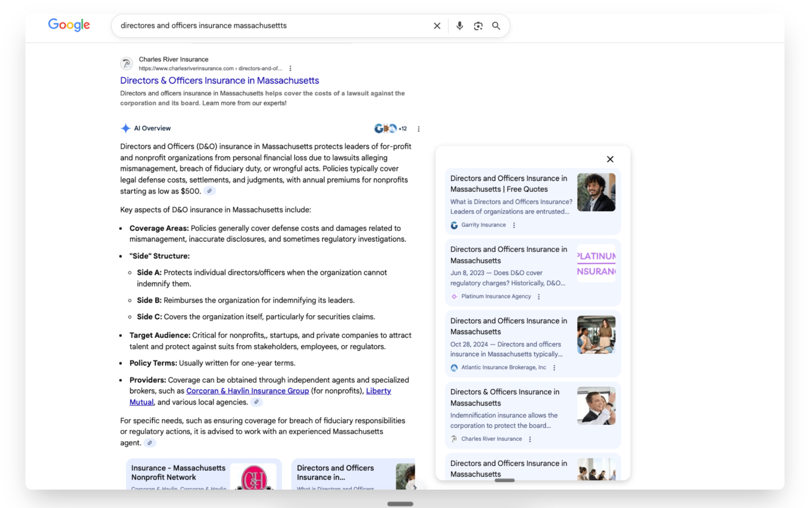This screenshot has height=508, width=812.
Task: Click source link chip after $500 paragraph
Action: click(x=209, y=191)
